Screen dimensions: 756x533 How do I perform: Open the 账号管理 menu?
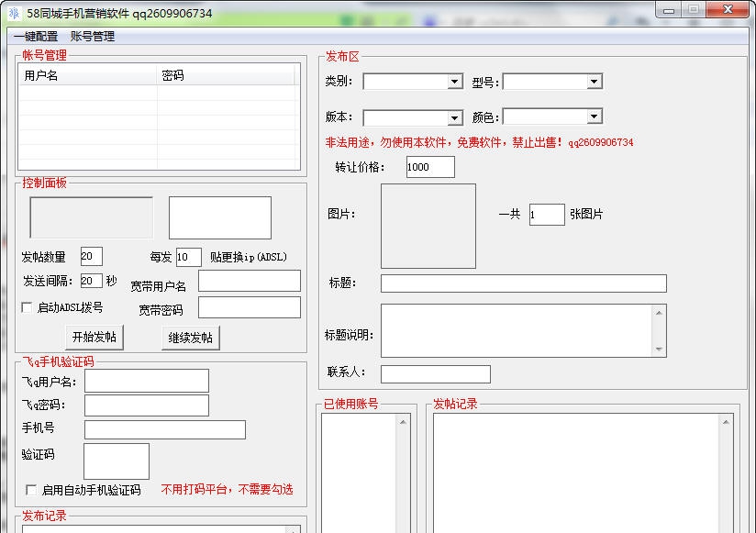(x=93, y=36)
